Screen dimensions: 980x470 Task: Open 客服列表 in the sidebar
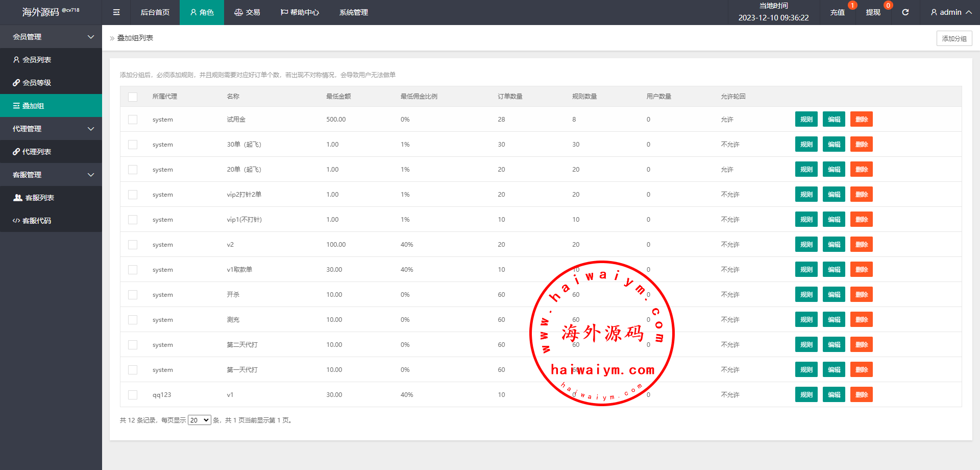click(39, 198)
